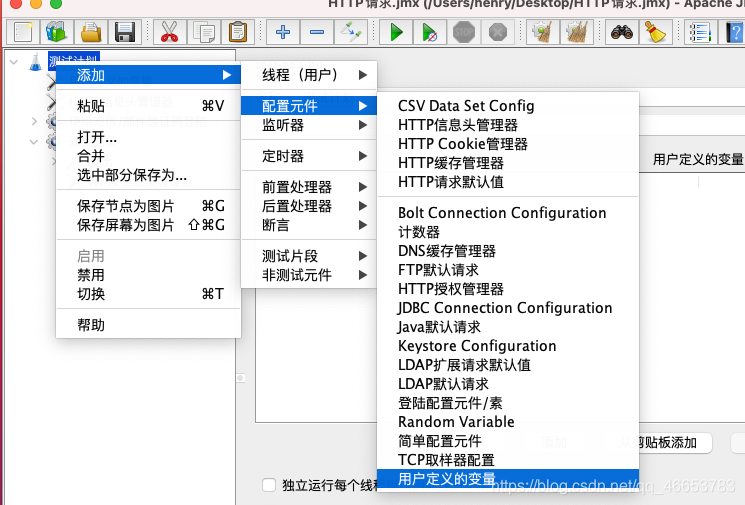Select HTTP请求默认值 config element

pos(508,182)
